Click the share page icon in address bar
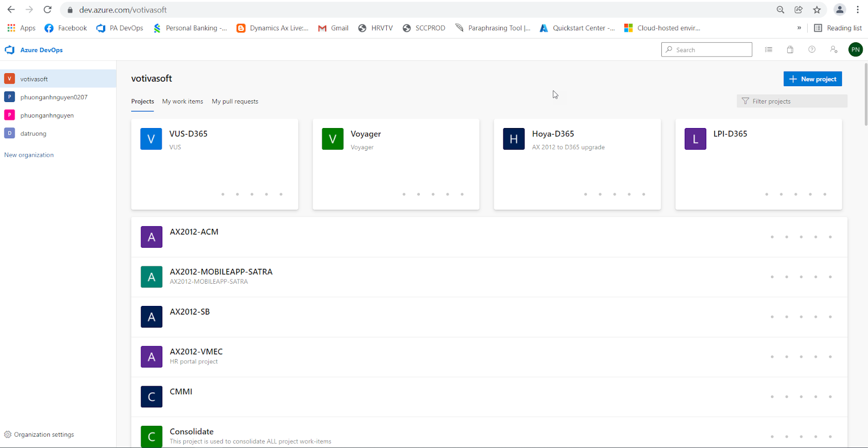868x448 pixels. point(799,10)
